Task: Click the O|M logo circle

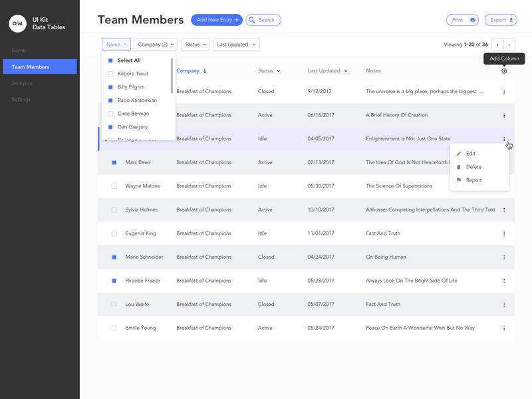Action: [x=18, y=23]
